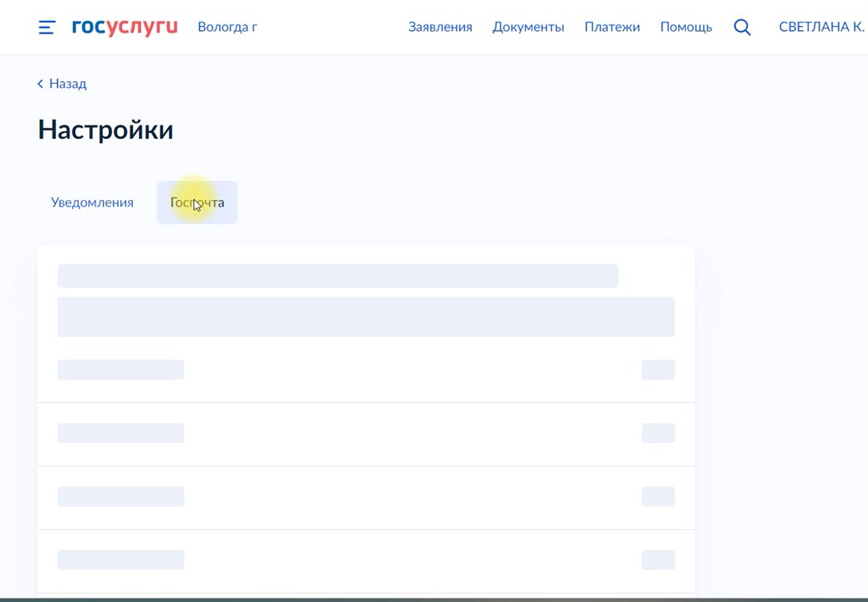Toggle the third loading row's switch placeholder
The image size is (868, 602).
[657, 497]
